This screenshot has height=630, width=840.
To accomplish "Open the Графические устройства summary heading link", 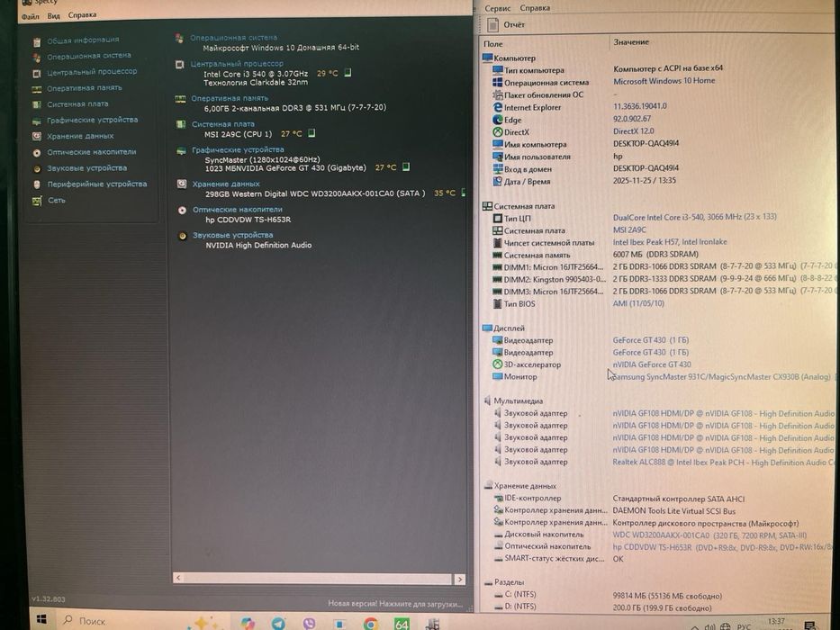I will pos(238,149).
